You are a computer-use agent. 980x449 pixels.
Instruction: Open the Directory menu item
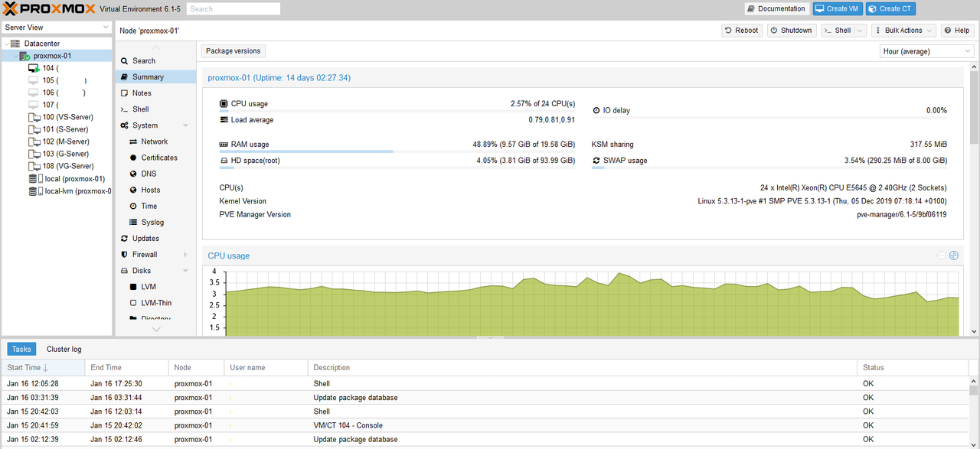tap(155, 319)
